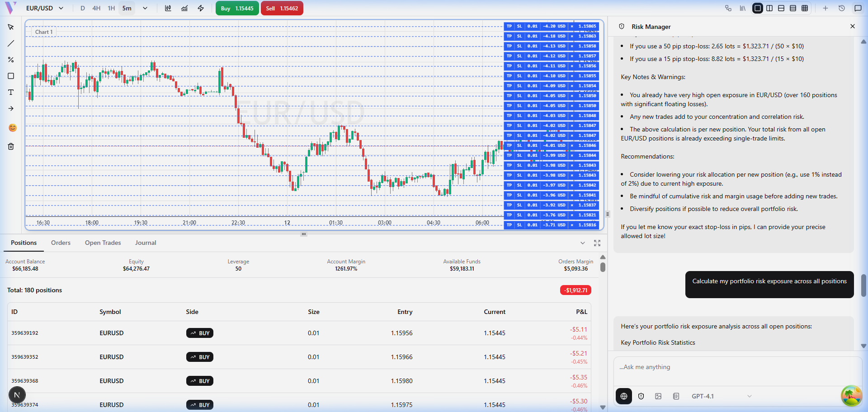Open the GPT-4.1 model selector

[x=721, y=396]
